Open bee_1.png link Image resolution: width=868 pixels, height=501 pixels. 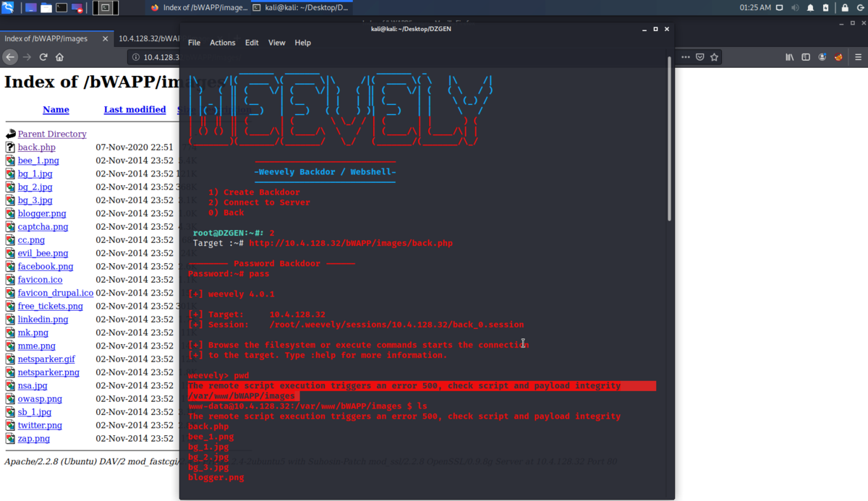click(38, 160)
